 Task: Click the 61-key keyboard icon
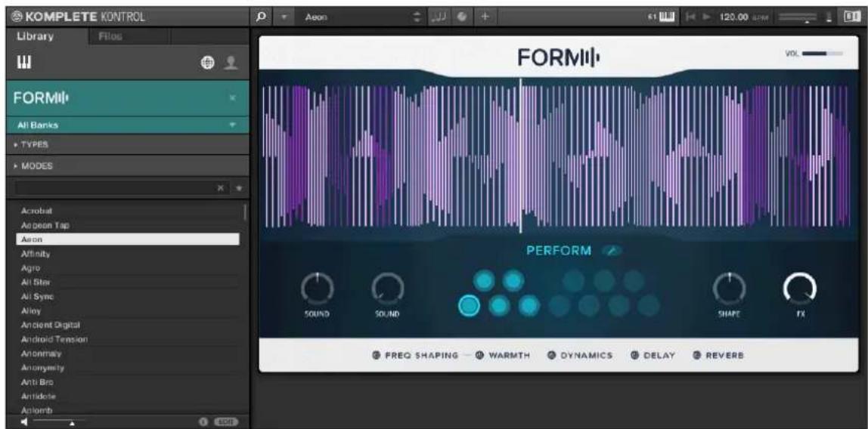coord(666,17)
